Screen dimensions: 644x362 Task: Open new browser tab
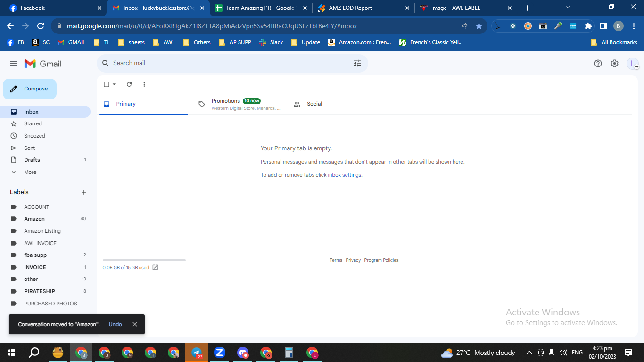pyautogui.click(x=528, y=8)
